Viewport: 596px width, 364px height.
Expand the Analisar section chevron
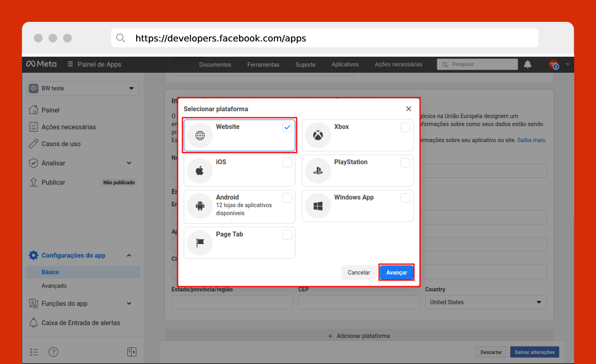(129, 163)
